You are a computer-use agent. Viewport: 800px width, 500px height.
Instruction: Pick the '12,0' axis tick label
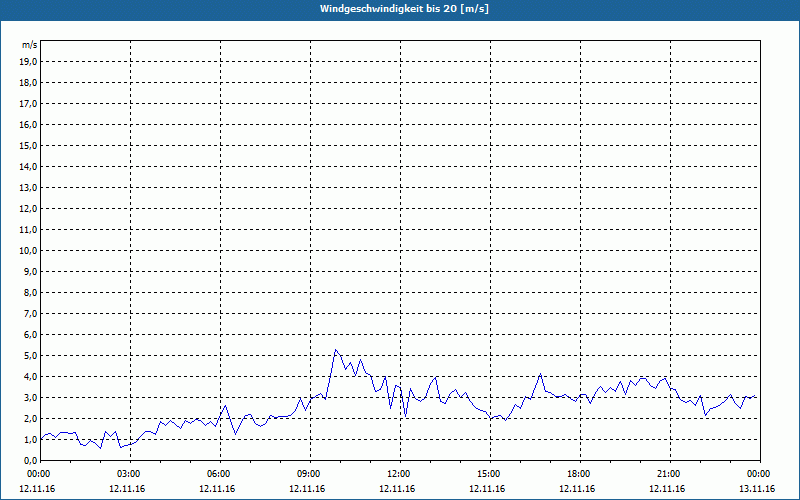[29, 208]
